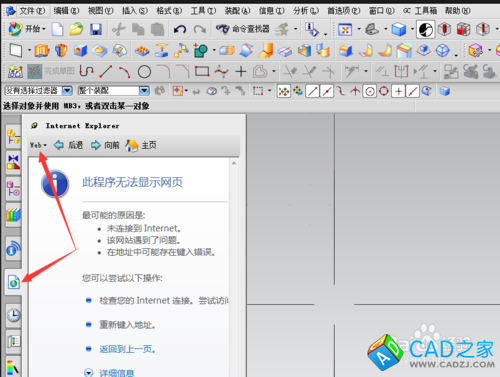Image resolution: width=500 pixels, height=377 pixels.
Task: Click the Home page house icon
Action: pos(132,145)
